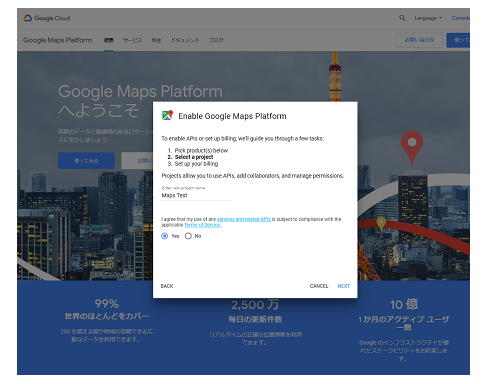
Task: Click the 'Select a project' step text
Action: (x=194, y=157)
